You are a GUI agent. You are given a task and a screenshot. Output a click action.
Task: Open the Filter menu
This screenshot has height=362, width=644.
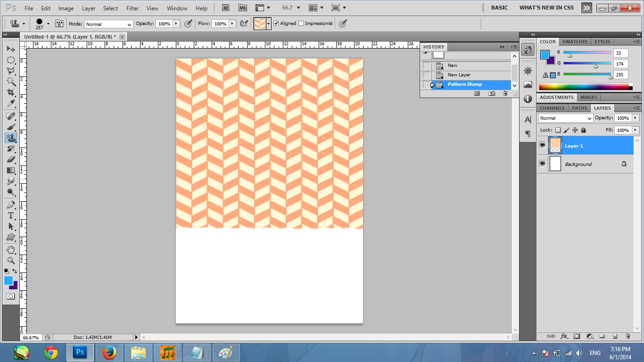(132, 8)
